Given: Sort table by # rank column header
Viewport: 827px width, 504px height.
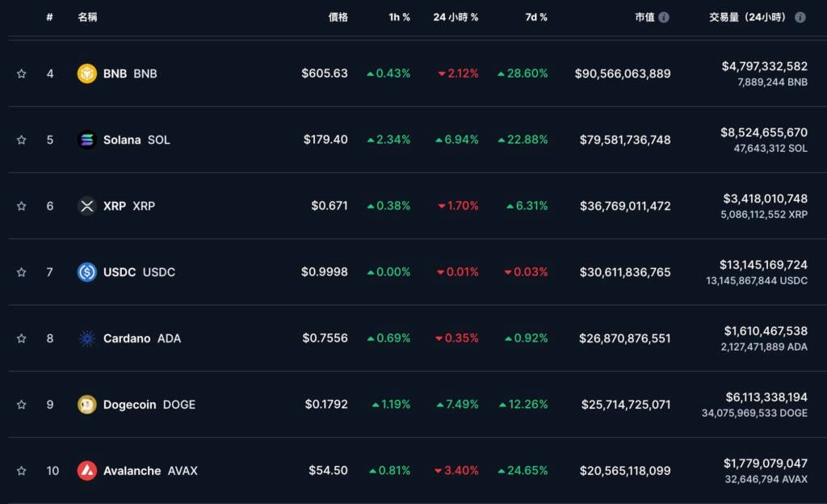Looking at the screenshot, I should pyautogui.click(x=49, y=17).
